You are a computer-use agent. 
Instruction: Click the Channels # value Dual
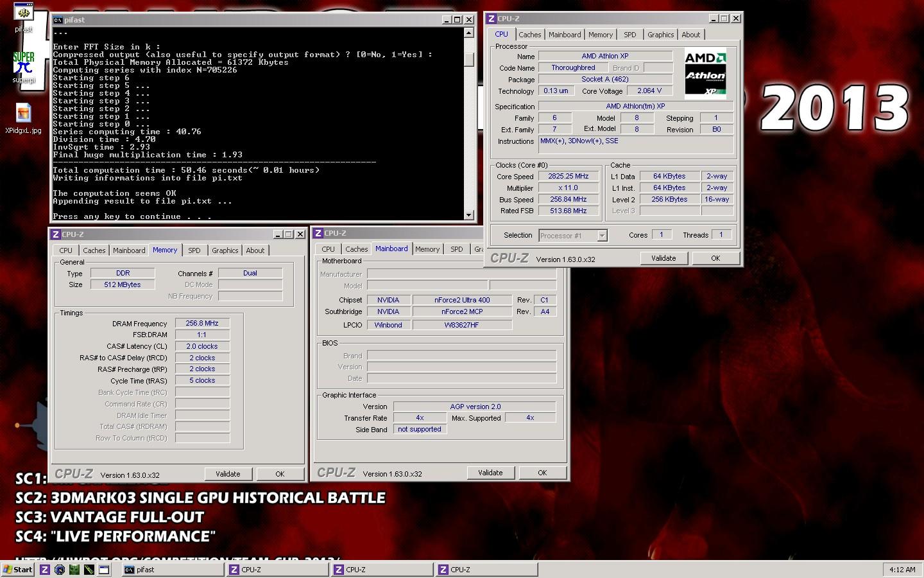point(250,273)
